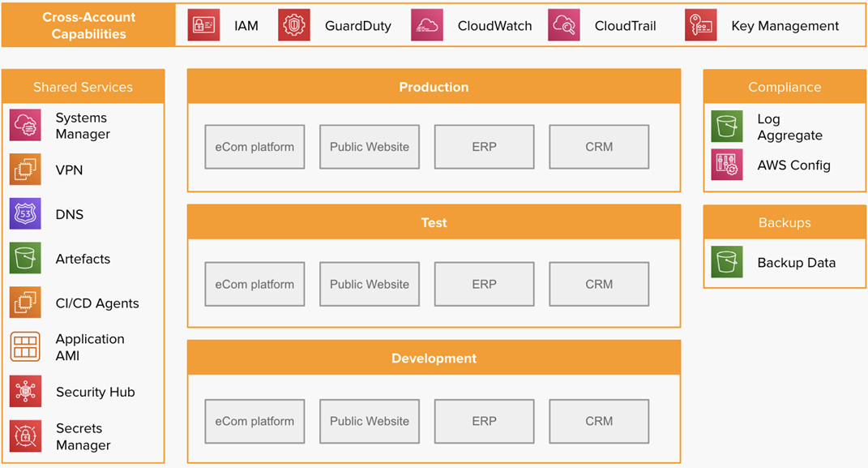Select the GuardDuty shield icon
Screen dimensions: 868x468
294,25
